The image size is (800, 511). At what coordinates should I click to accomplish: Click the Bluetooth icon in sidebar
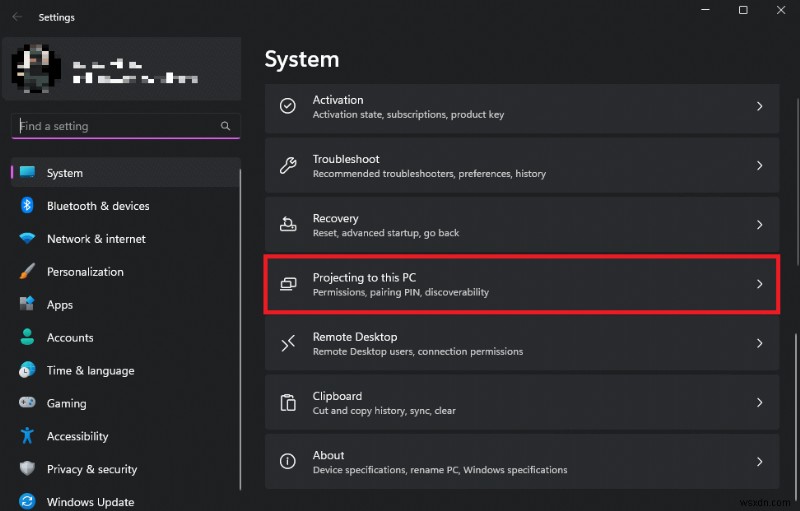point(27,206)
